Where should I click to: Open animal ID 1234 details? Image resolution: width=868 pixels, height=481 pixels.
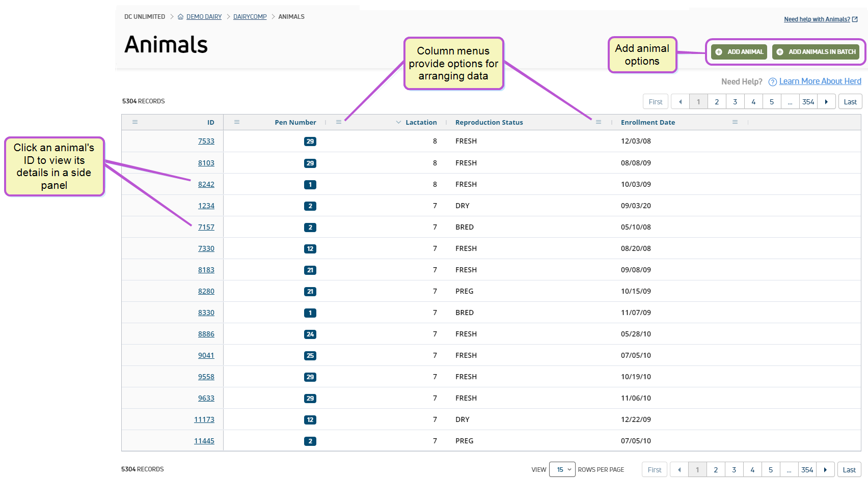206,206
